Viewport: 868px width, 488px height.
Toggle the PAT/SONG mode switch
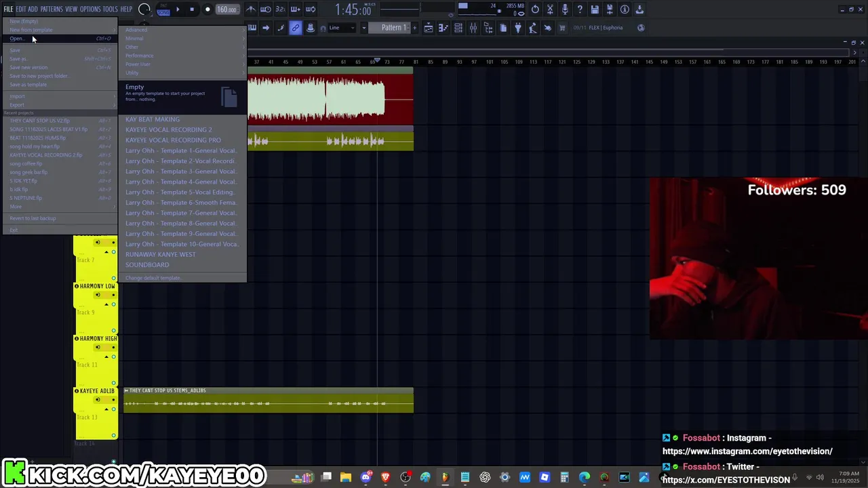point(163,9)
